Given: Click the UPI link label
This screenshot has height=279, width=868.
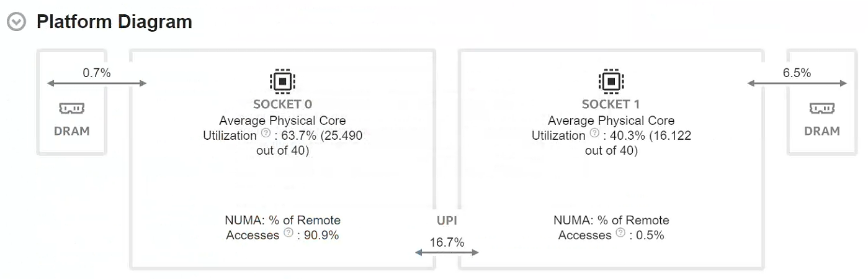Looking at the screenshot, I should [x=447, y=221].
